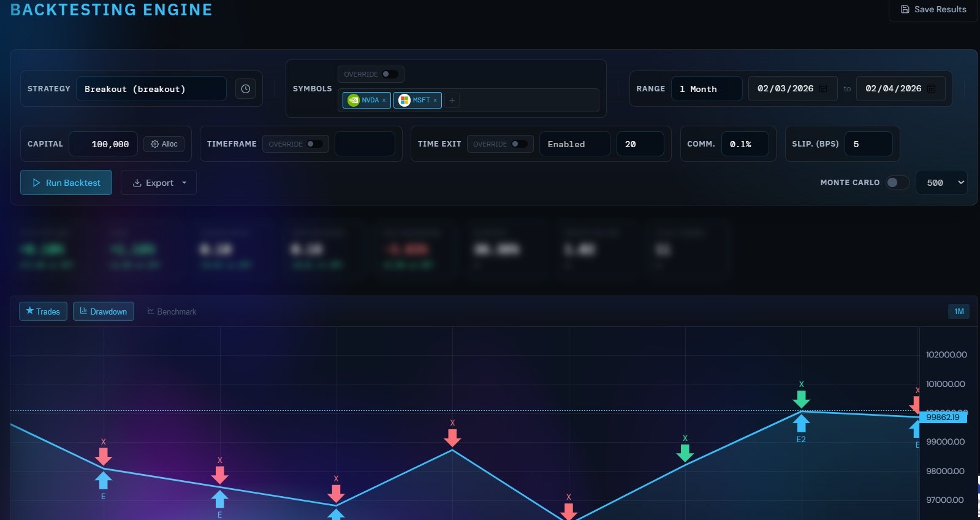Viewport: 980px width, 520px height.
Task: Edit the time exit bars value 20
Action: point(640,144)
